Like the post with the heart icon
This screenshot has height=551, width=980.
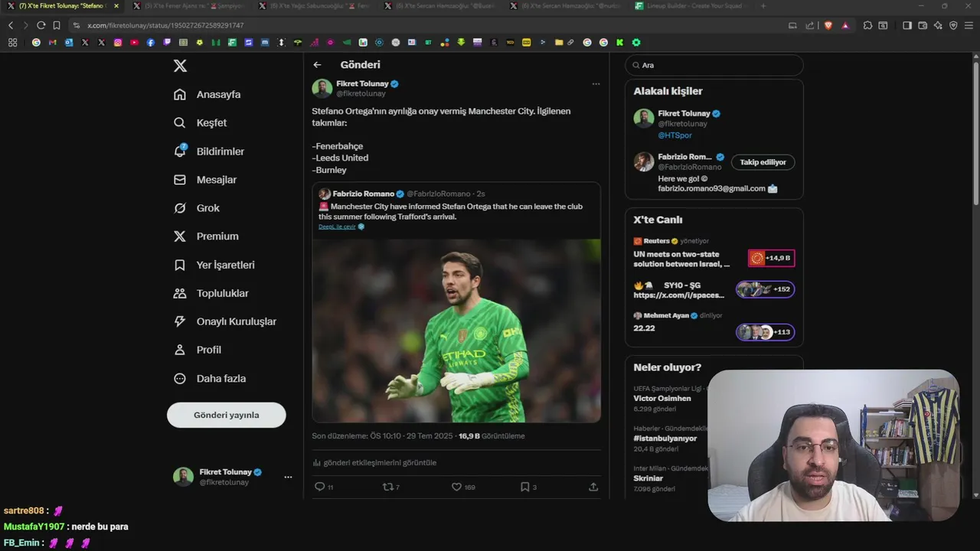(x=456, y=487)
